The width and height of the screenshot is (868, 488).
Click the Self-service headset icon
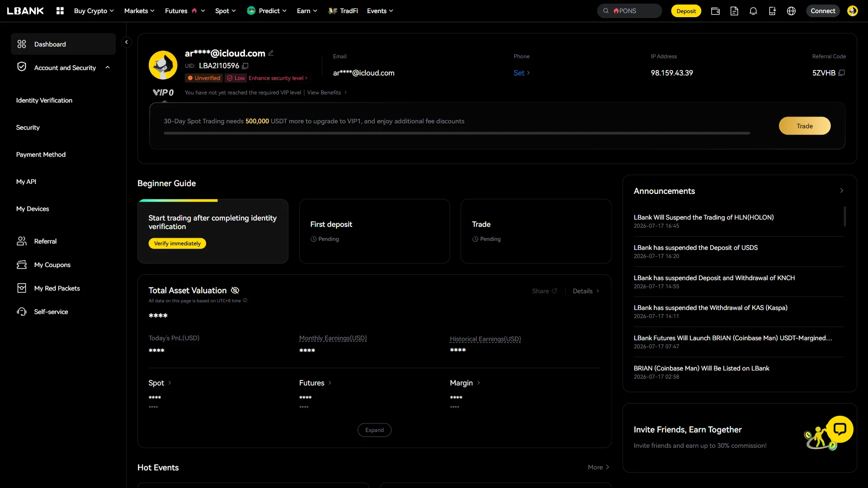tap(22, 312)
